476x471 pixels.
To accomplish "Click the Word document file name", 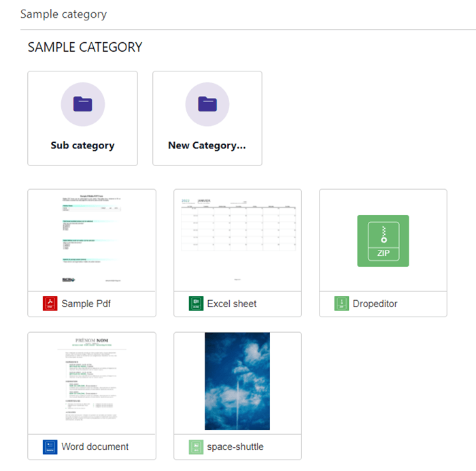I will tap(95, 446).
